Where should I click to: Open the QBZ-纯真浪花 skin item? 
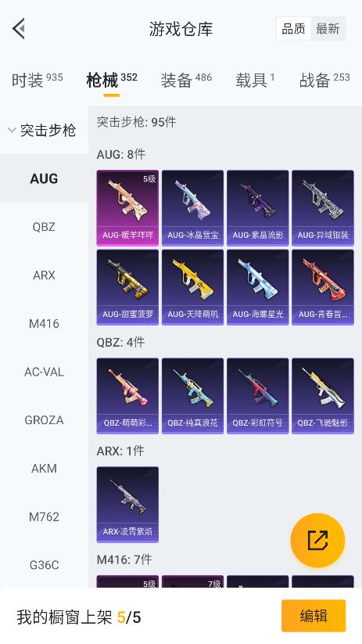click(192, 395)
